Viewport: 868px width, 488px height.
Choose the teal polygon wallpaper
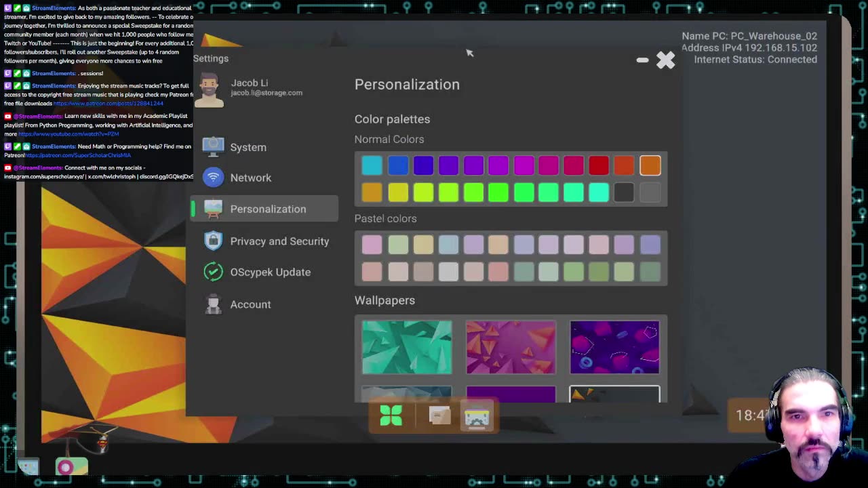[407, 347]
